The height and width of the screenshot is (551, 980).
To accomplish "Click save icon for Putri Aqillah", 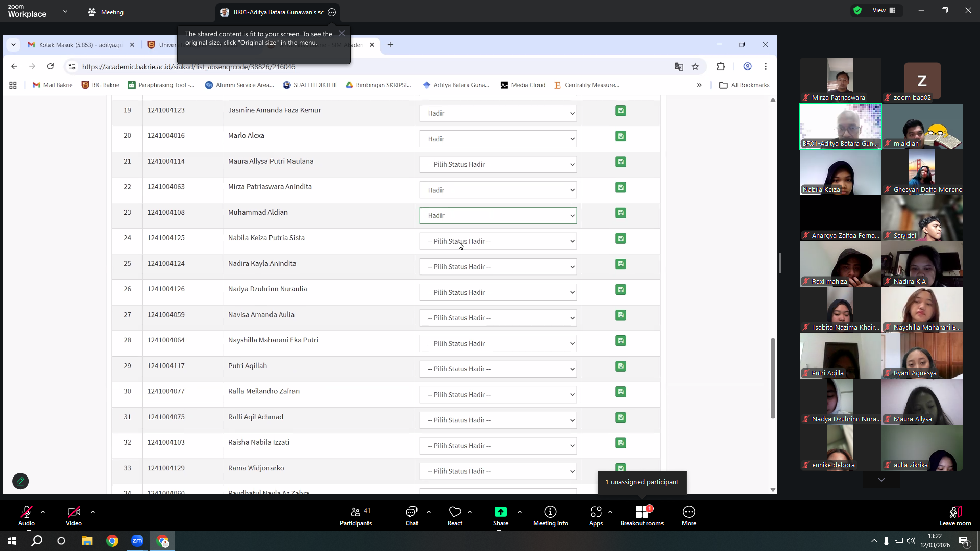I will point(621,366).
